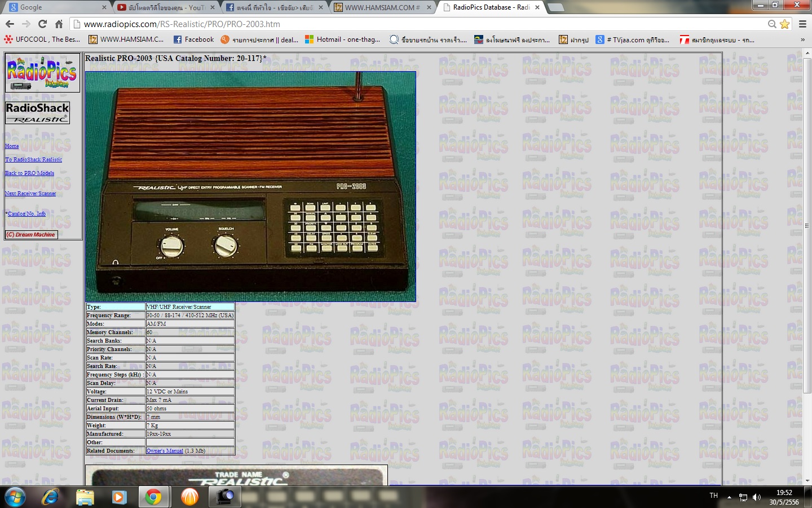
Task: Open the Hotmail bookmark
Action: coord(343,40)
